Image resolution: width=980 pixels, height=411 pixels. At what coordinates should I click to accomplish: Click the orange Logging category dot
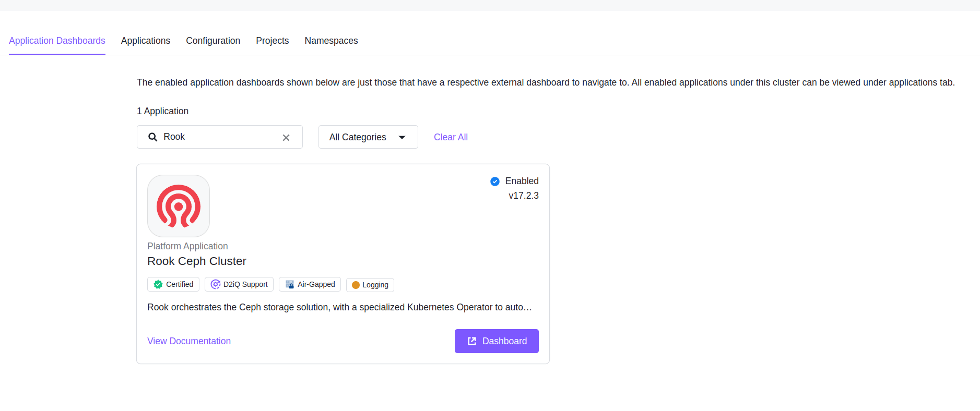click(356, 285)
